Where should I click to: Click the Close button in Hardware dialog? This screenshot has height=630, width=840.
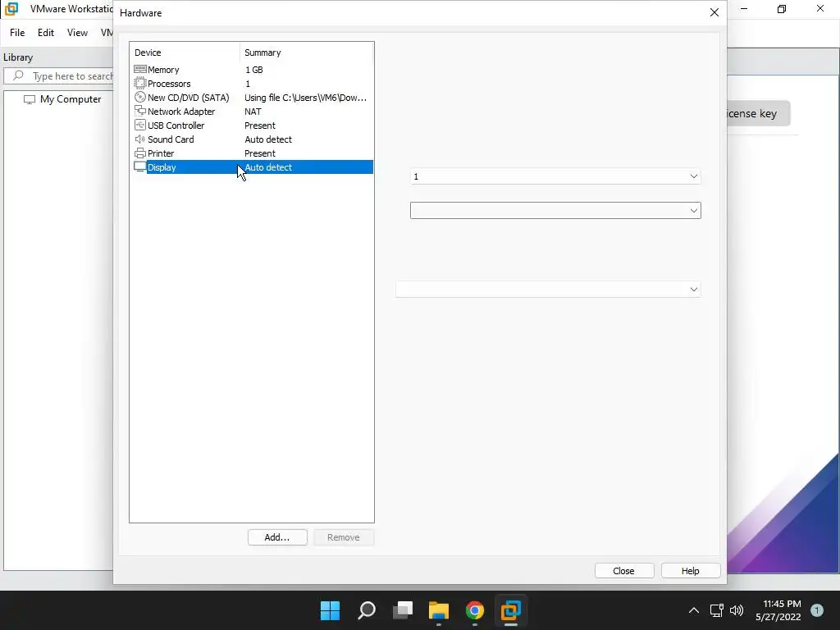coord(624,571)
